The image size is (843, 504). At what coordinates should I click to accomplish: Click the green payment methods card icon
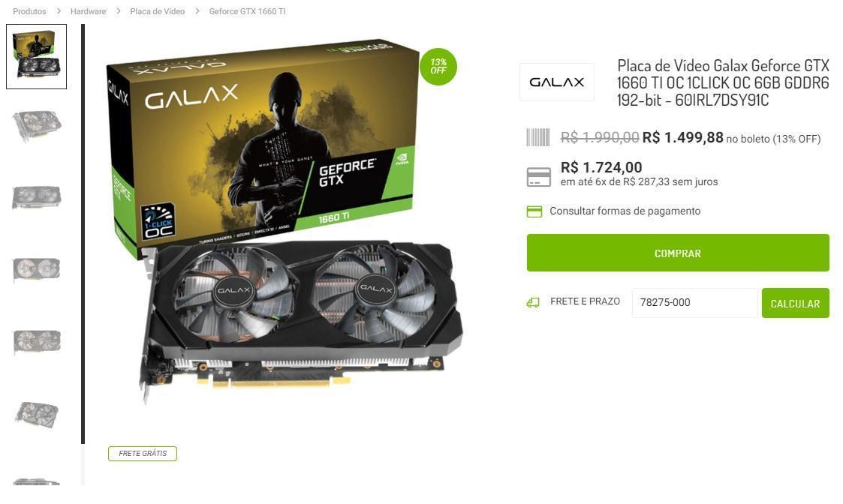pyautogui.click(x=534, y=211)
